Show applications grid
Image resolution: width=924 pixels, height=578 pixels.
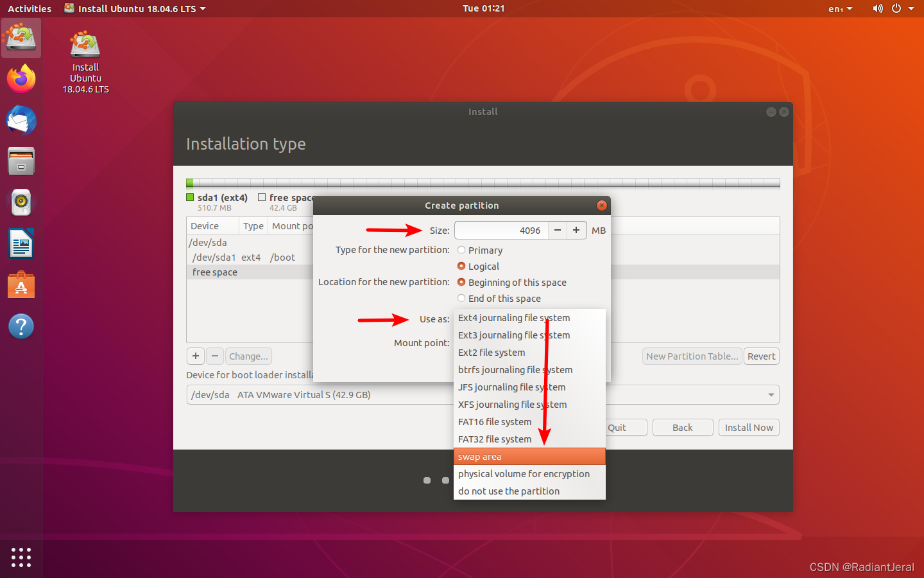coord(21,557)
